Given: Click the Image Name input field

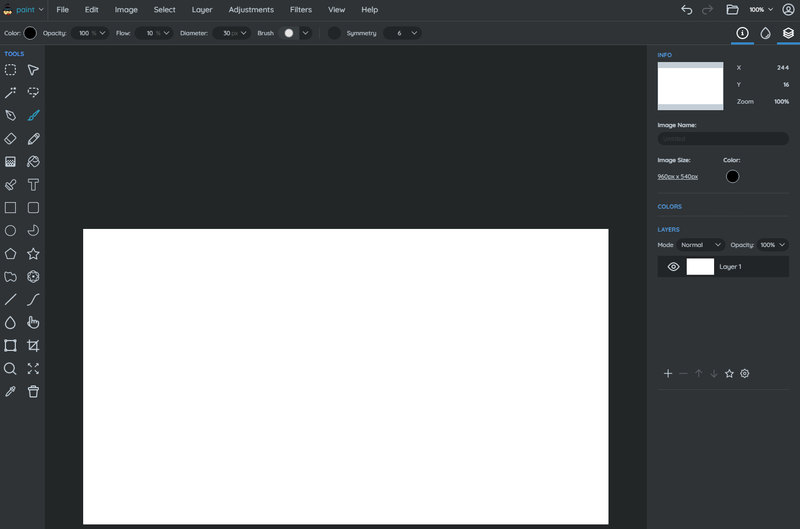Looking at the screenshot, I should [x=722, y=139].
